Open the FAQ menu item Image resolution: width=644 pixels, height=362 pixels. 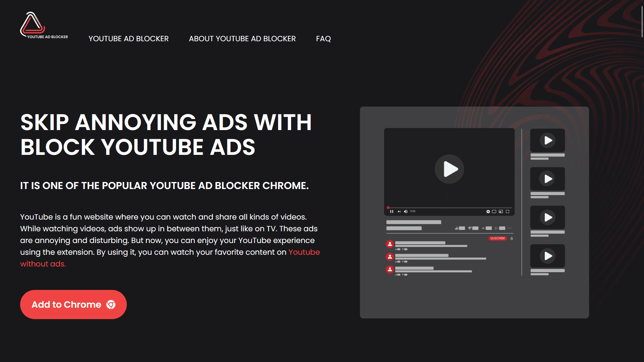tap(323, 39)
